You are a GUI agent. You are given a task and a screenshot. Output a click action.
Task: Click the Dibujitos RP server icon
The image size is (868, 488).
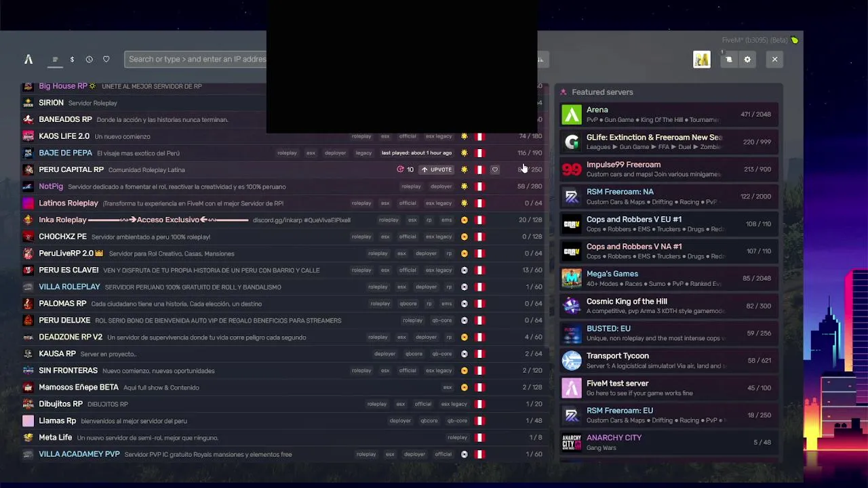click(x=28, y=404)
